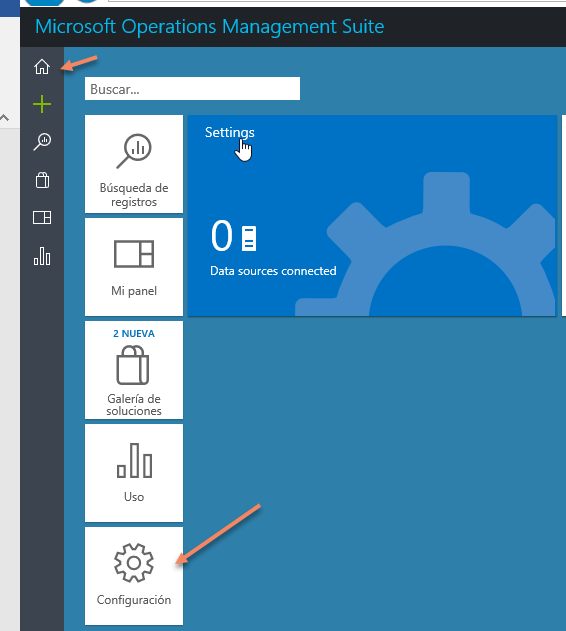
Task: Open the Configuración gear tile
Action: (134, 576)
